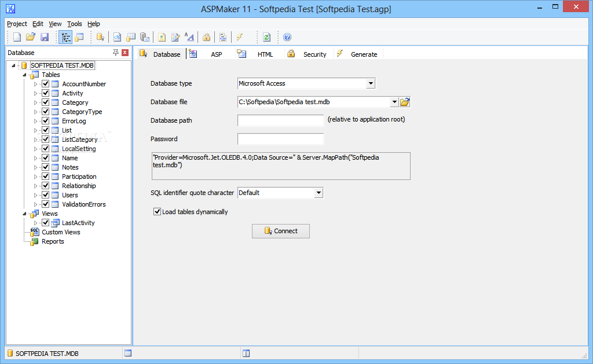Screen dimensions: 593x364
Task: Open the Database file dropdown arrow
Action: pos(394,102)
